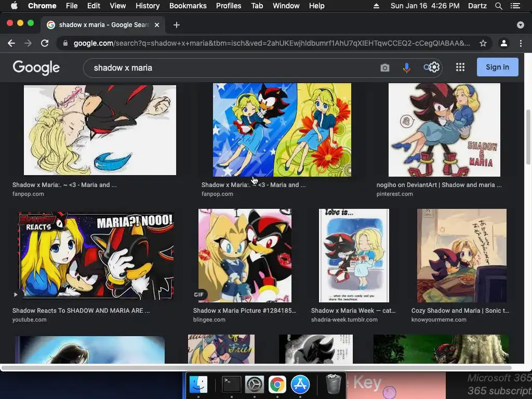Open the History menu

pyautogui.click(x=148, y=6)
